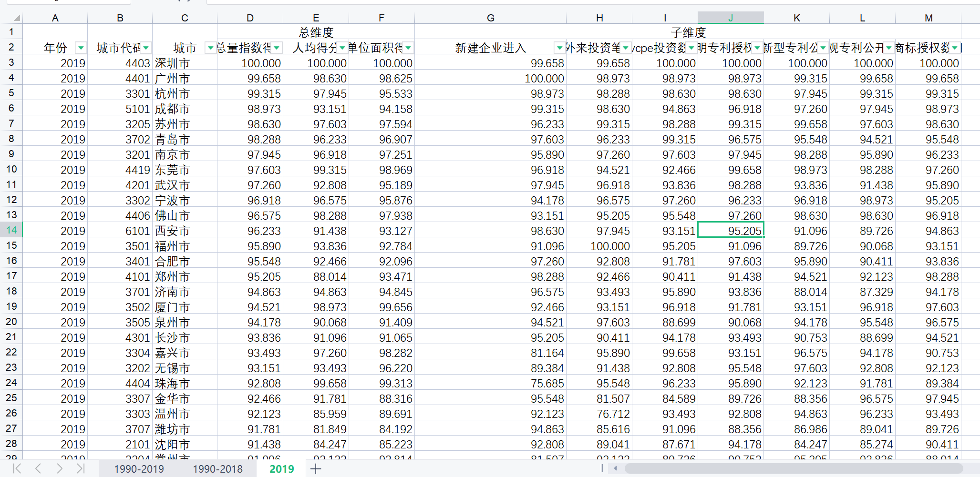This screenshot has height=477, width=980.
Task: Select row 1 header
Action: coord(11,32)
